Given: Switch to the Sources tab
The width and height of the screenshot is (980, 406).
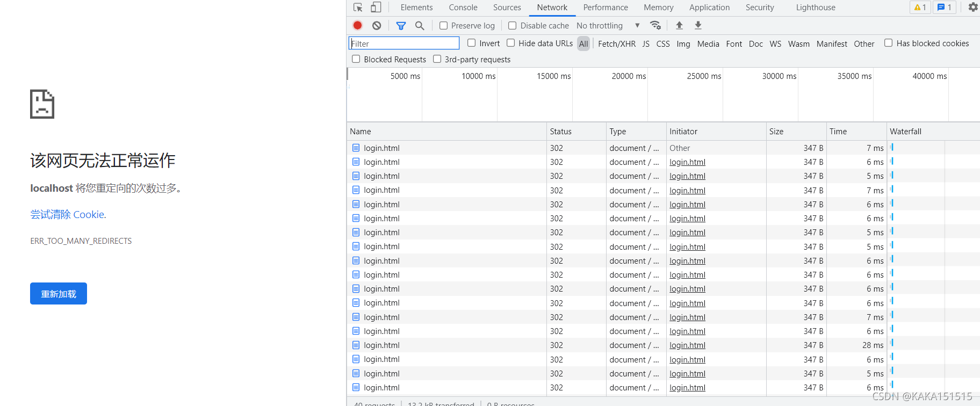Looking at the screenshot, I should tap(507, 8).
